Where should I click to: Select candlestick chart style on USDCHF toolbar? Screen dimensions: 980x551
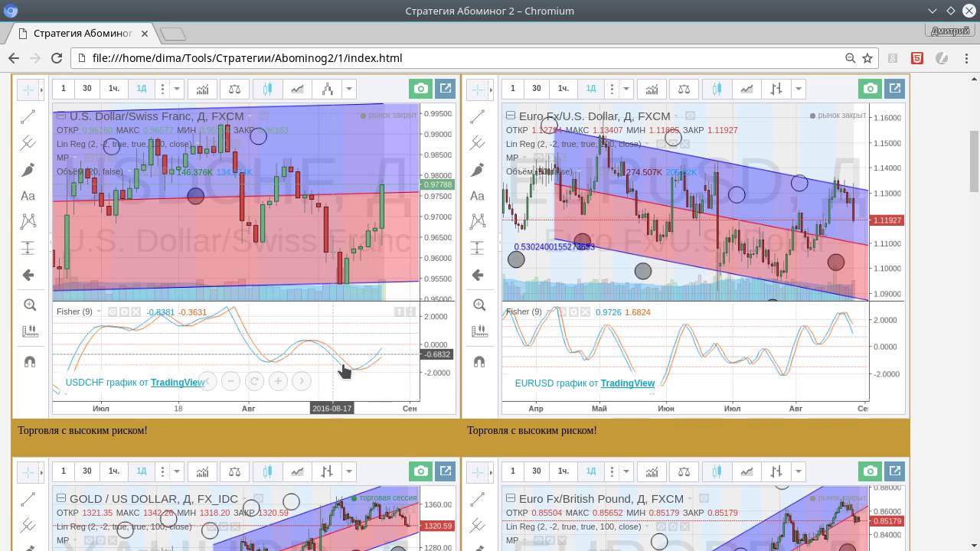[x=267, y=89]
